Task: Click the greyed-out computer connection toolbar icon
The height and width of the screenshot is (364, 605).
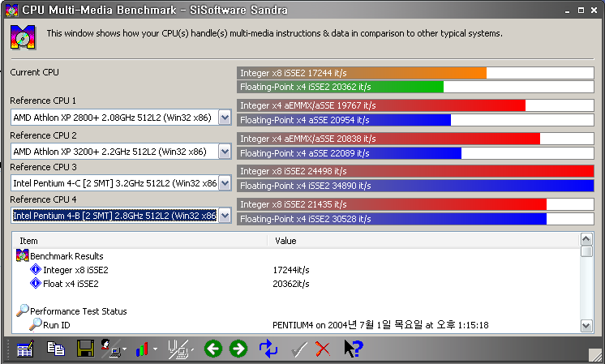Action: coord(178,349)
